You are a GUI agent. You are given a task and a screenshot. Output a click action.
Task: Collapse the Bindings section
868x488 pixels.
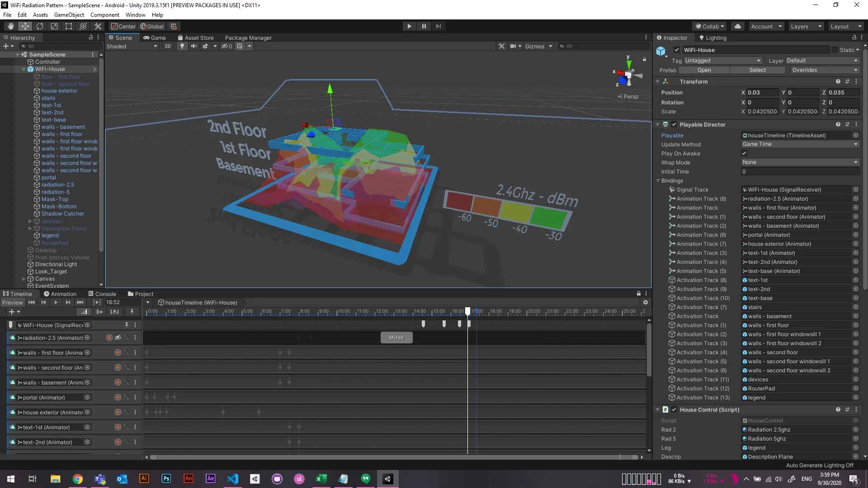click(x=658, y=181)
